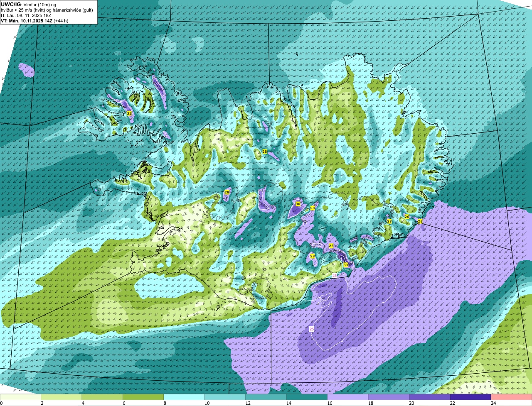Click the legend tick label '2'

coord(42,403)
